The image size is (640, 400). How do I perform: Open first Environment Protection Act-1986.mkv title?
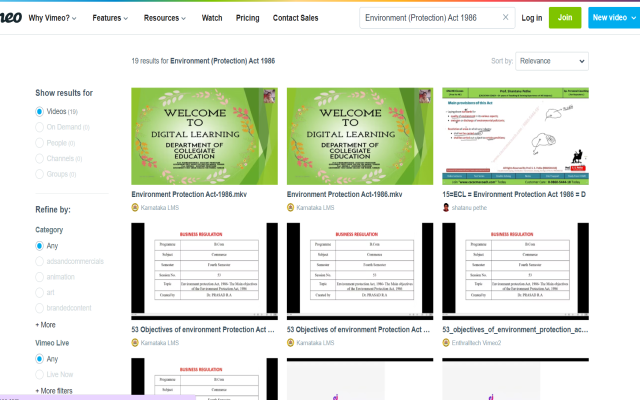189,194
